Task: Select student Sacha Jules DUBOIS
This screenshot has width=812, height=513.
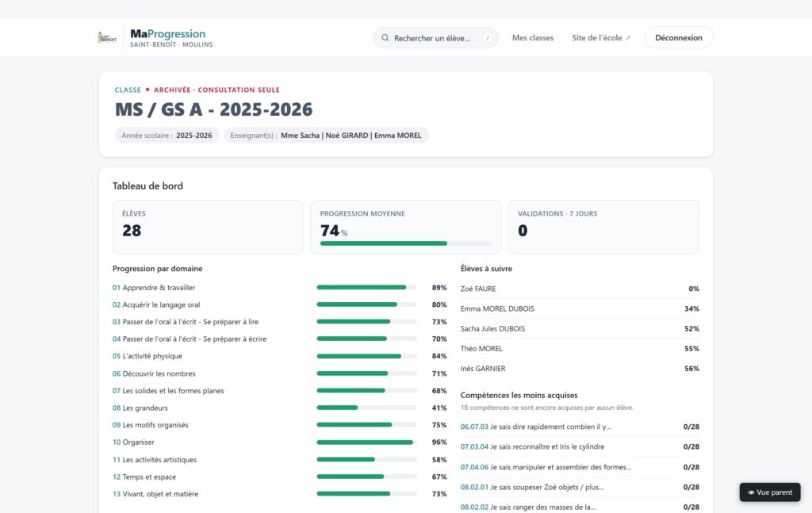Action: (580, 329)
